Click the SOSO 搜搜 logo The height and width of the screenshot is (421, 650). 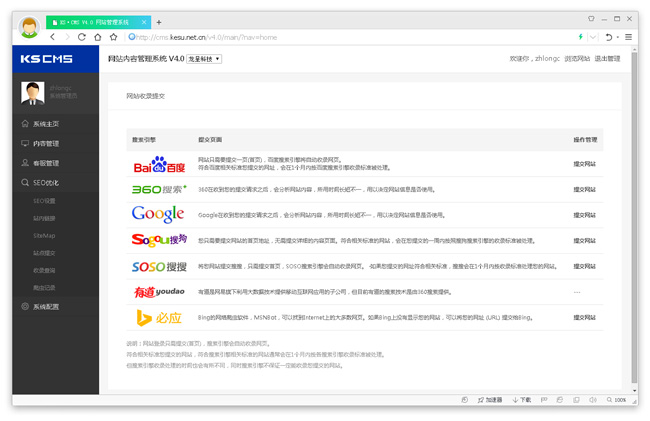pos(159,266)
